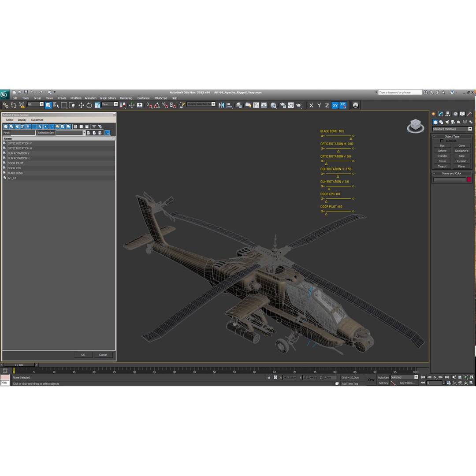Screen dimensions: 476x476
Task: Click the 3ds Max application button
Action: pyautogui.click(x=4, y=94)
